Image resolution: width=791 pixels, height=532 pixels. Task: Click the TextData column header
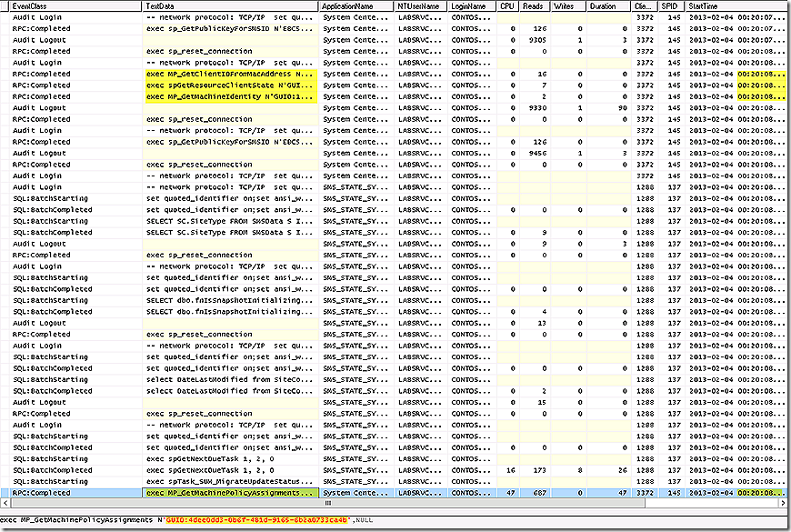tap(230, 6)
